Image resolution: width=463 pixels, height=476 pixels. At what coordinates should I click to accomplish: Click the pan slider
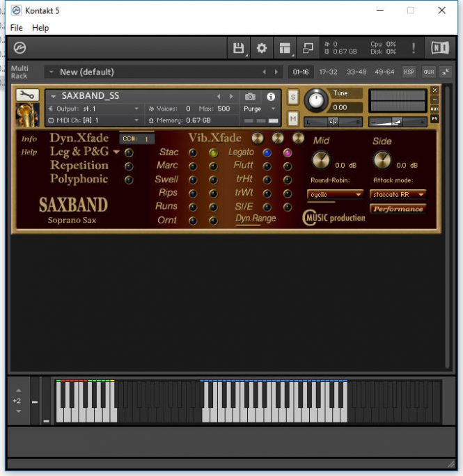[x=333, y=122]
